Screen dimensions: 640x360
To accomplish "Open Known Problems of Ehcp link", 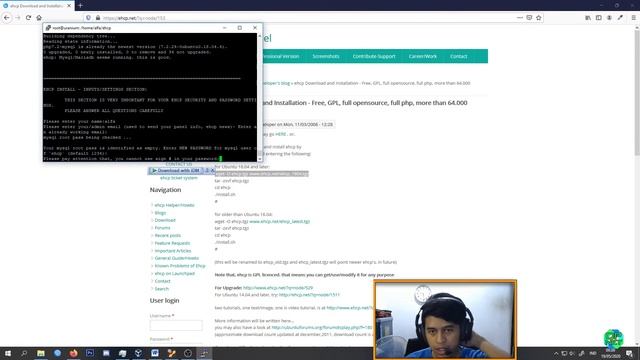I will [x=180, y=266].
